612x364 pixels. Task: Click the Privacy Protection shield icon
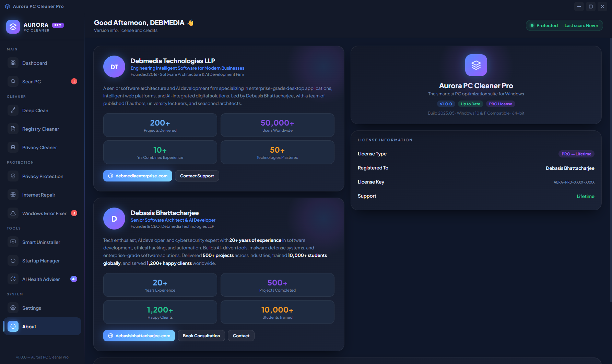click(13, 176)
